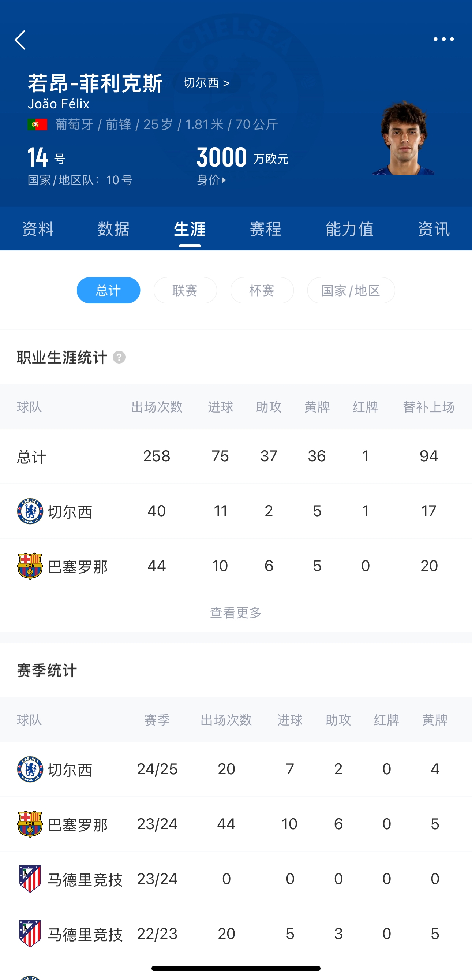Open the three-dot more options menu
Image resolution: width=472 pixels, height=980 pixels.
pyautogui.click(x=443, y=39)
